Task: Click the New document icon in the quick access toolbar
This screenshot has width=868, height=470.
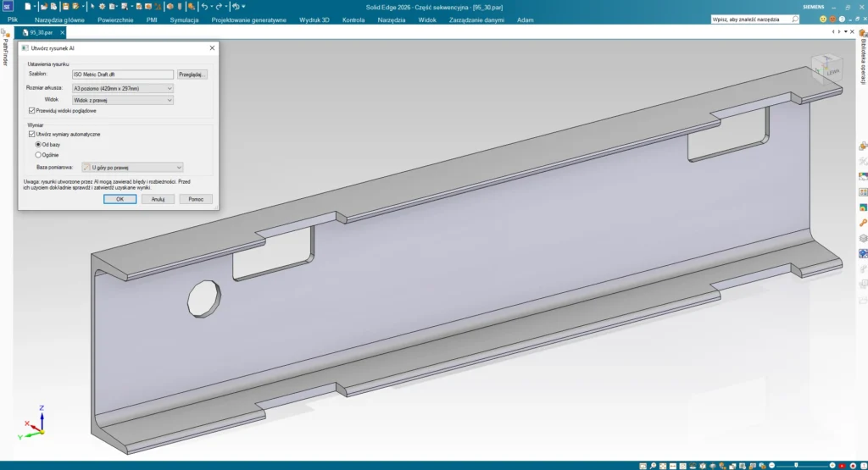Action: 28,6
